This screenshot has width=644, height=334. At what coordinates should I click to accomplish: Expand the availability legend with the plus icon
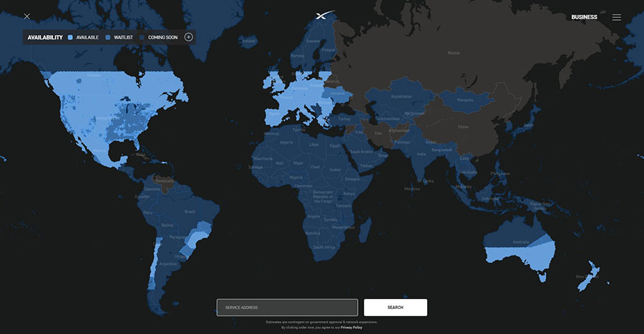coord(188,37)
